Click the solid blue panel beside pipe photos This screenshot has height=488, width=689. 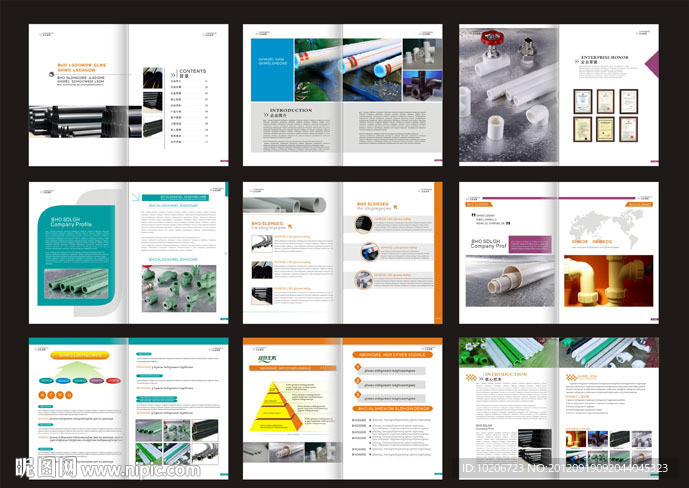272,70
